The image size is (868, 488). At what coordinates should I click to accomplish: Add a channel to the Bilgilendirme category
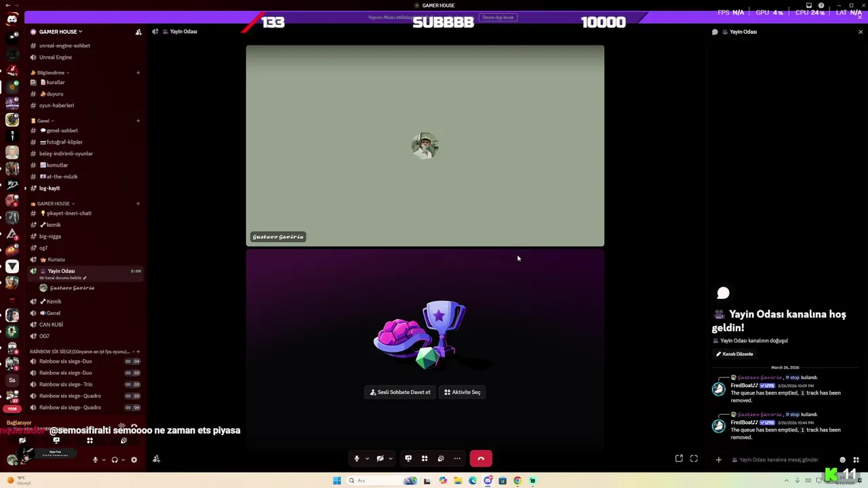coord(138,73)
